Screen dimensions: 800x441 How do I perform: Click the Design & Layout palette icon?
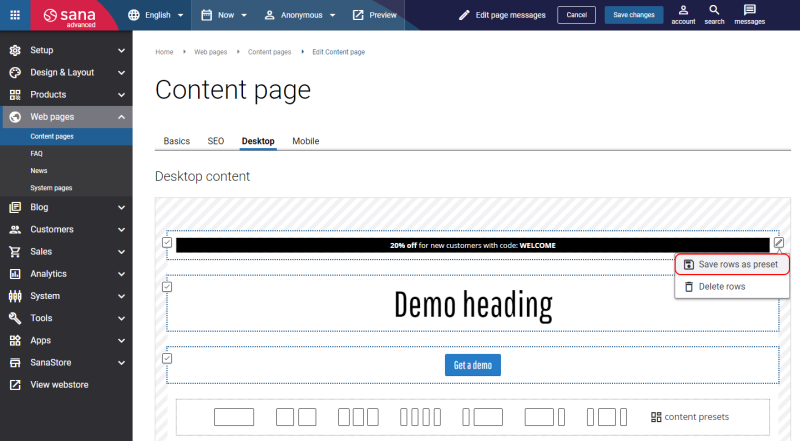tap(15, 72)
